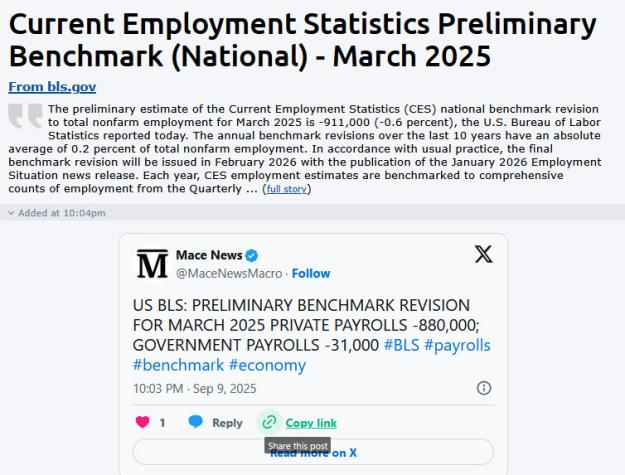The image size is (625, 475).
Task: Open the X logo in the tweet
Action: 483,254
